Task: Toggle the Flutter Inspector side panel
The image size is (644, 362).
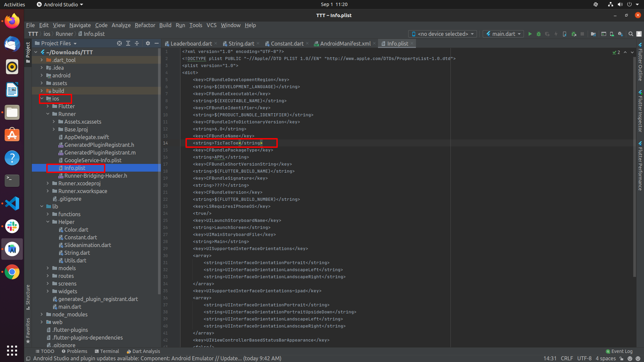Action: coord(640,111)
